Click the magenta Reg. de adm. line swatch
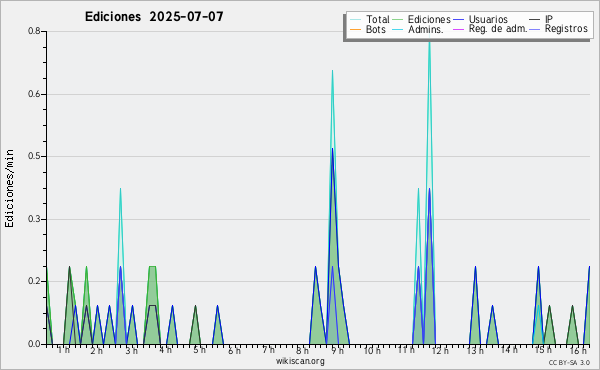Viewport: 600px width, 370px height. 458,29
